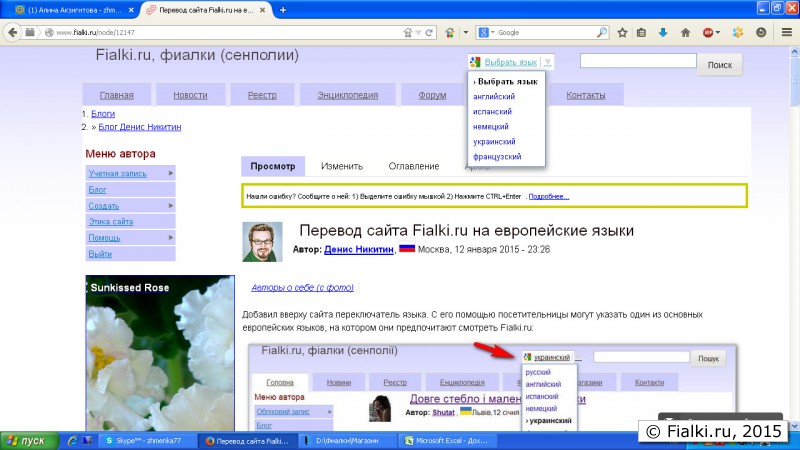Open Блог Денис Никитин breadcrumb link

pos(140,127)
